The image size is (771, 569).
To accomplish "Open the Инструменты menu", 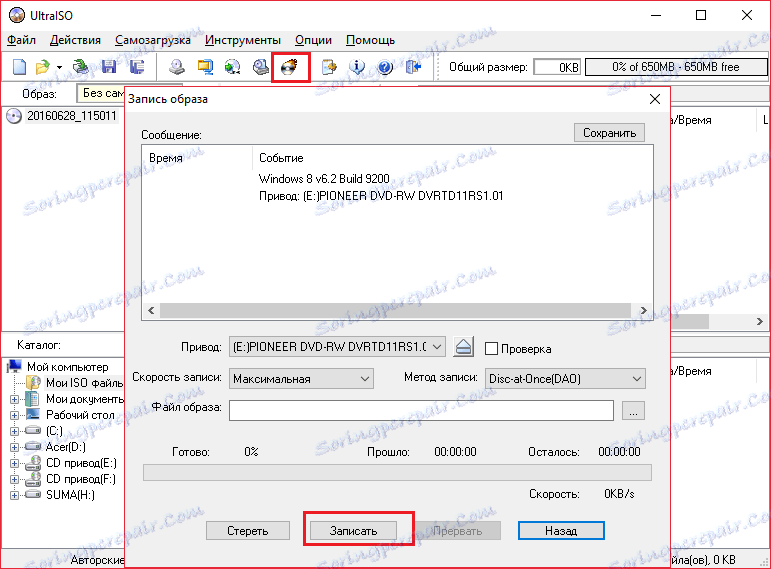I will [243, 40].
